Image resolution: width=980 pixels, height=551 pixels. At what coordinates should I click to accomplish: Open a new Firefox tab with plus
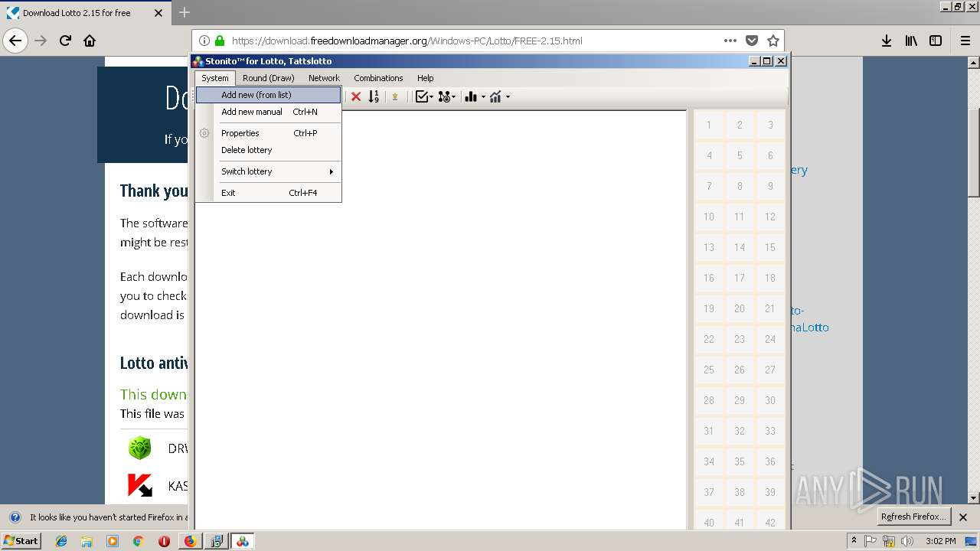[185, 12]
